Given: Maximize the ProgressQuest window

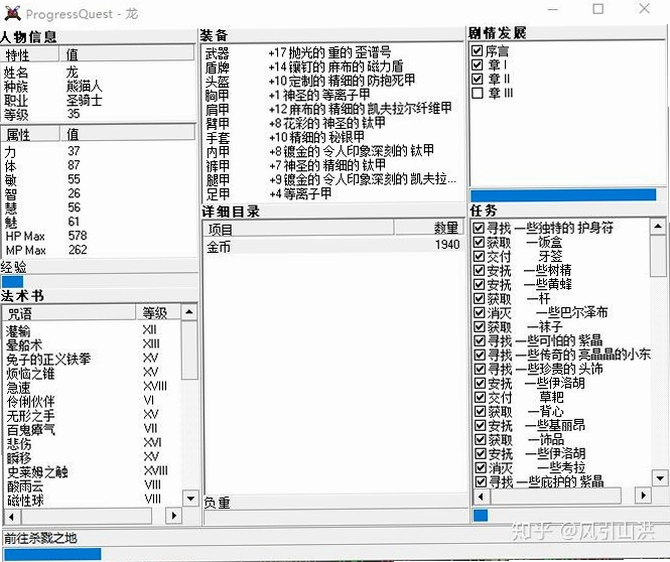Looking at the screenshot, I should tap(598, 9).
